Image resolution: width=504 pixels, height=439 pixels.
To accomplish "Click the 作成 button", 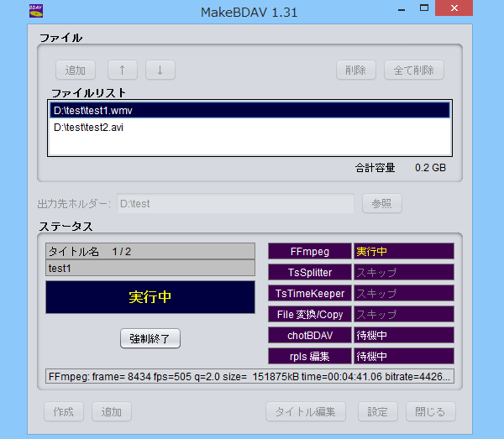I will coord(64,411).
